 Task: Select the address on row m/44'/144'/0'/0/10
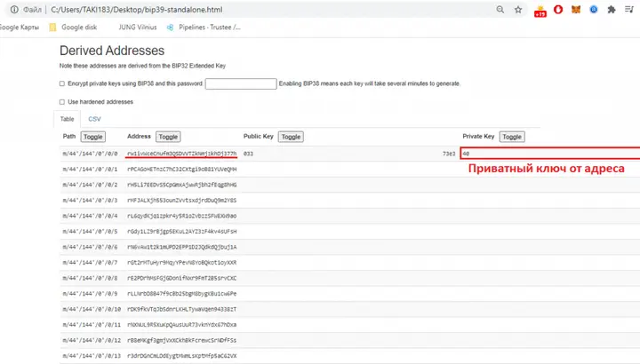[x=181, y=309]
